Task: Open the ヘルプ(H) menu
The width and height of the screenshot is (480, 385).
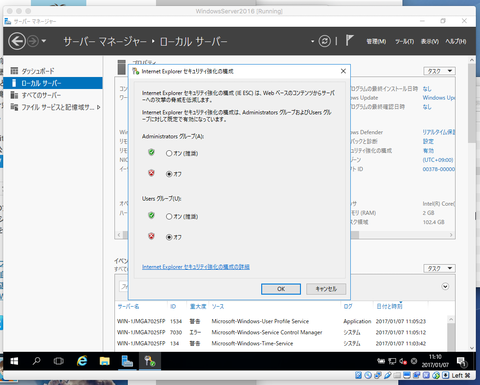Action: point(456,41)
